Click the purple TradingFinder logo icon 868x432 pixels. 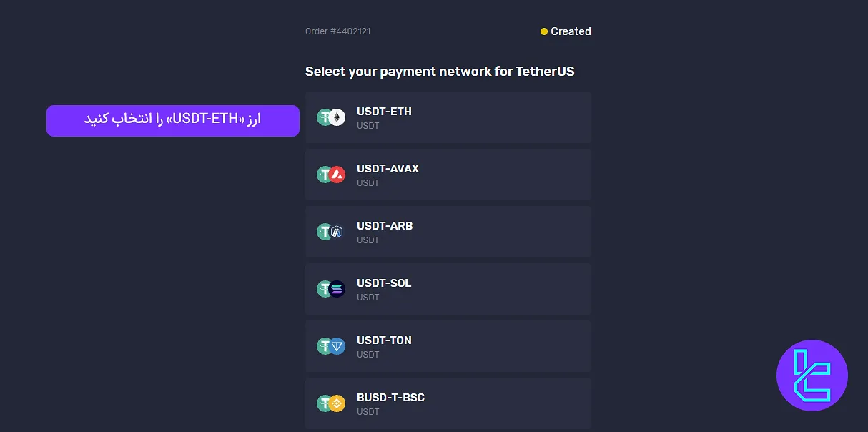tap(812, 375)
